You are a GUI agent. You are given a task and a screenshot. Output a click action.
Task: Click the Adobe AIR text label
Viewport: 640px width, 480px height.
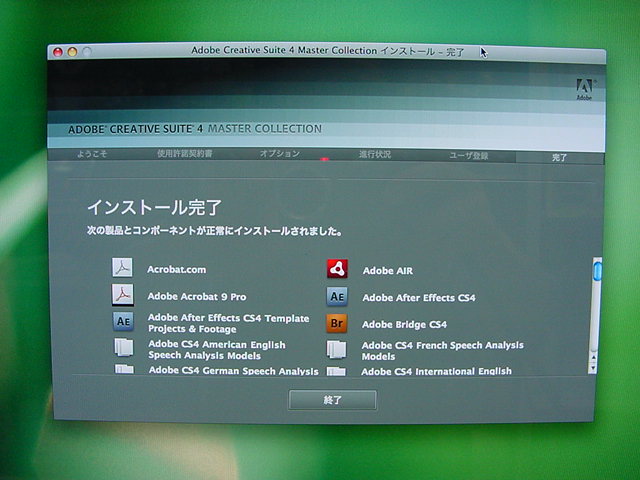pos(388,271)
